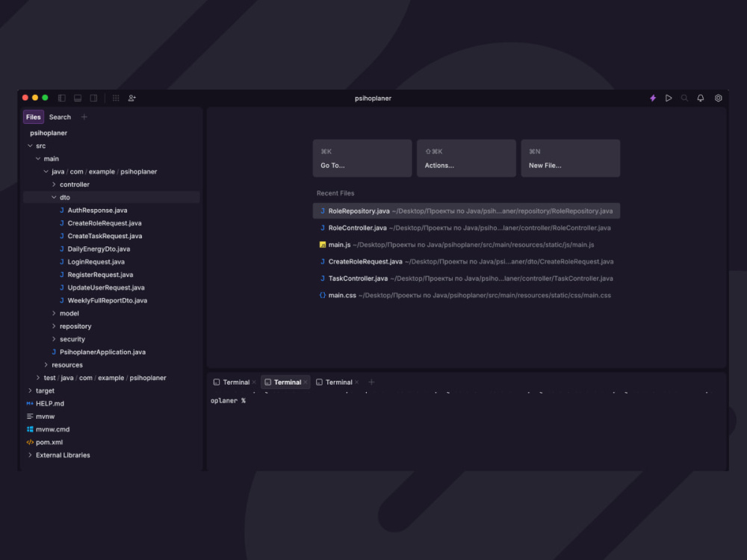The width and height of the screenshot is (747, 560).
Task: Expand the controller folder
Action: pos(54,184)
